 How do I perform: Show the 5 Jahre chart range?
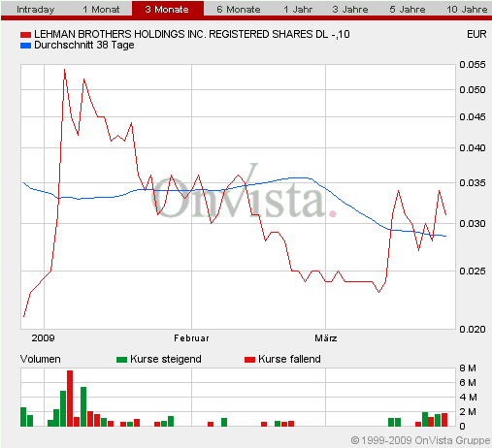pyautogui.click(x=408, y=9)
